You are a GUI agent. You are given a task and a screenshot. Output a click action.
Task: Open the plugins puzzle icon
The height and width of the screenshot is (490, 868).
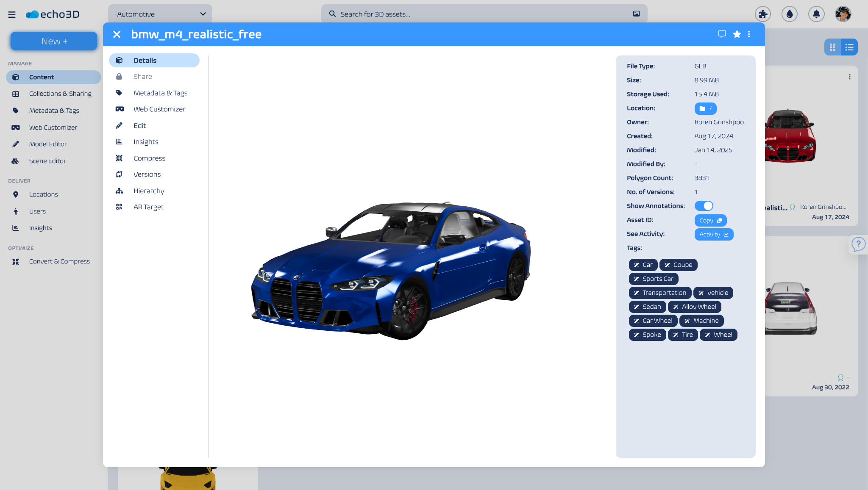pyautogui.click(x=762, y=14)
